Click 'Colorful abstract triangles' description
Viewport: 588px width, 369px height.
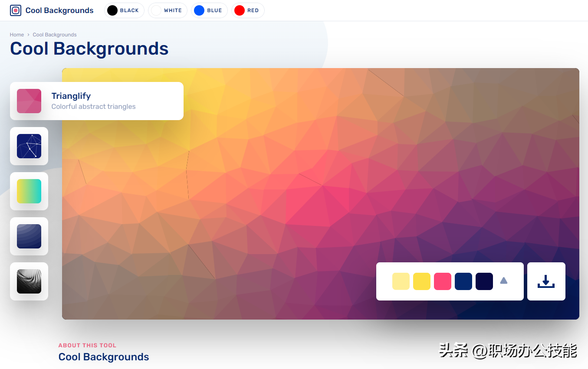[94, 107]
